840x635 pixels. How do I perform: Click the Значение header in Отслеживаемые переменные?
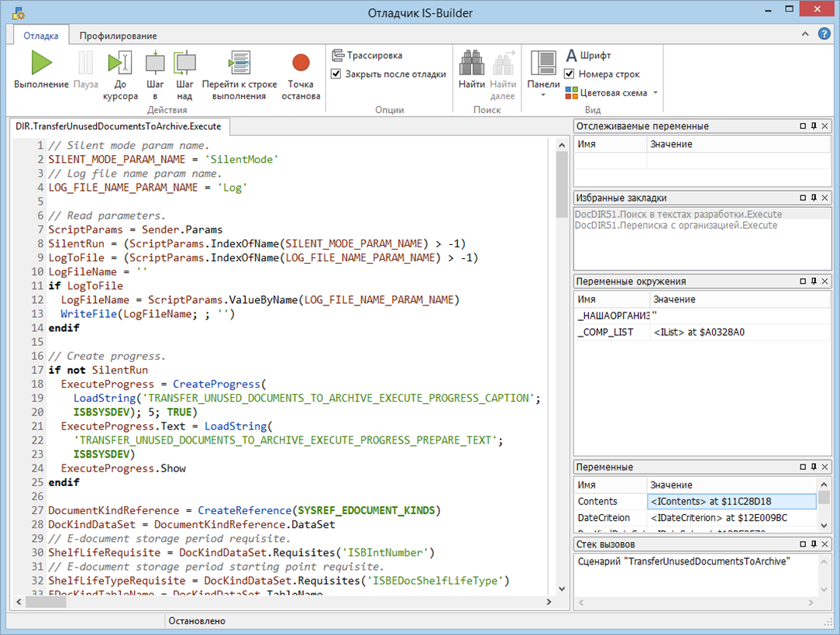[738, 144]
